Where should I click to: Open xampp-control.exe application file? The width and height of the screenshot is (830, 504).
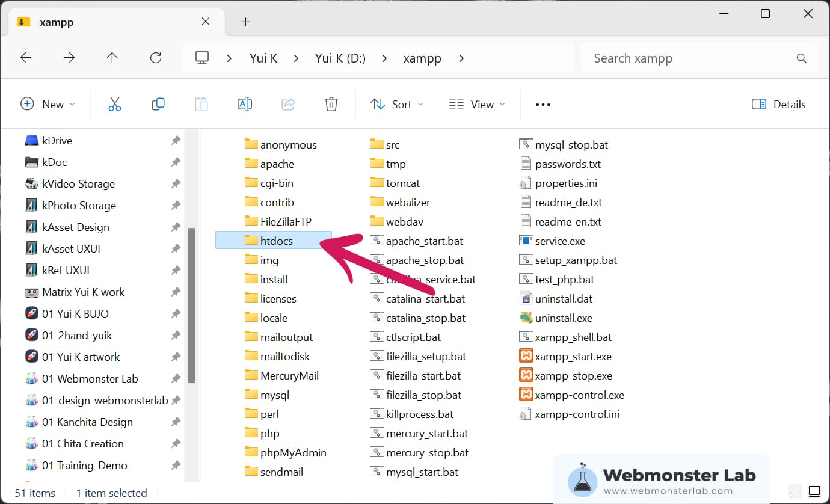[x=579, y=395]
